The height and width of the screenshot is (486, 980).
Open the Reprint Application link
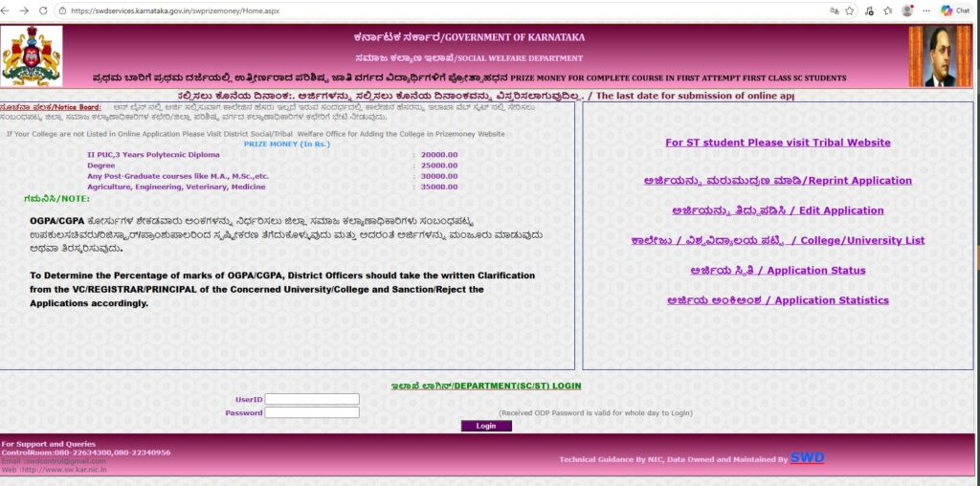click(777, 181)
